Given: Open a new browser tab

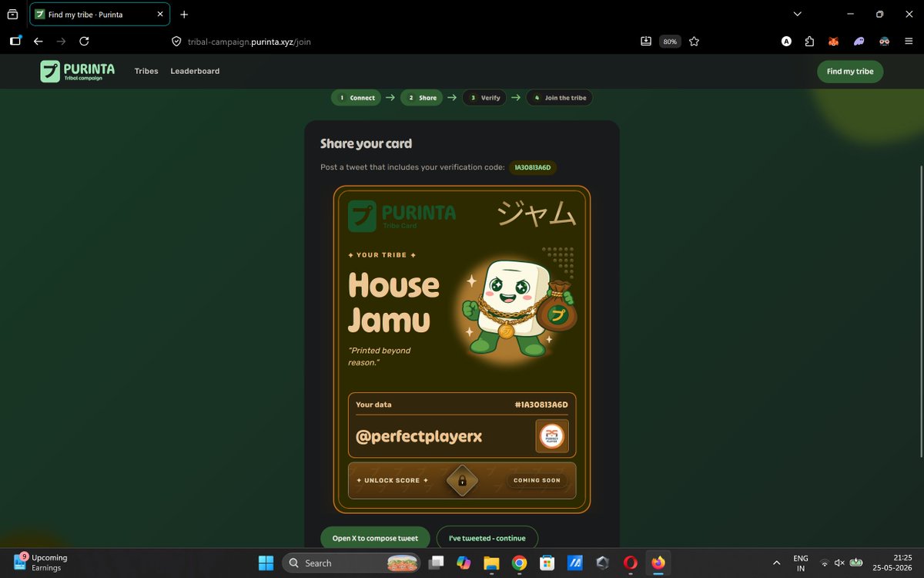Looking at the screenshot, I should click(x=184, y=15).
